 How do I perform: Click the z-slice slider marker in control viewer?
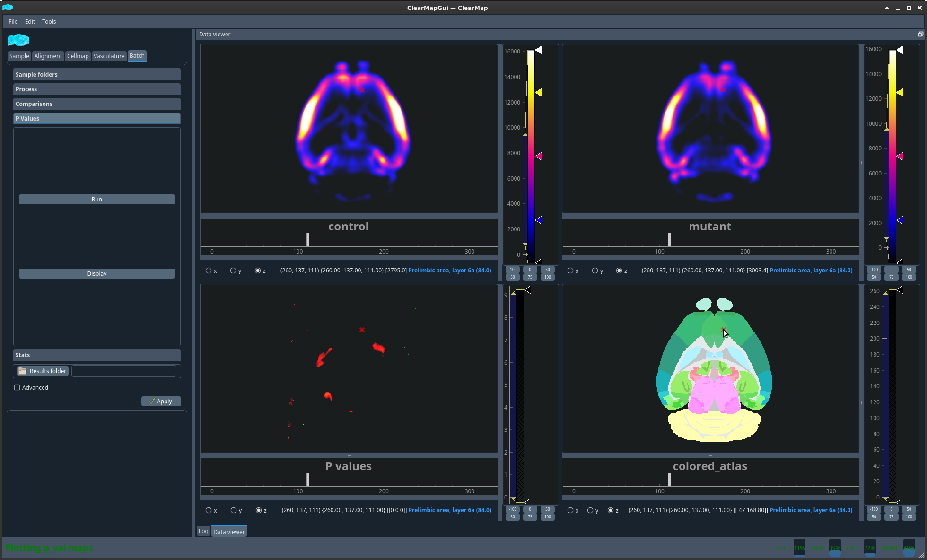pos(307,240)
